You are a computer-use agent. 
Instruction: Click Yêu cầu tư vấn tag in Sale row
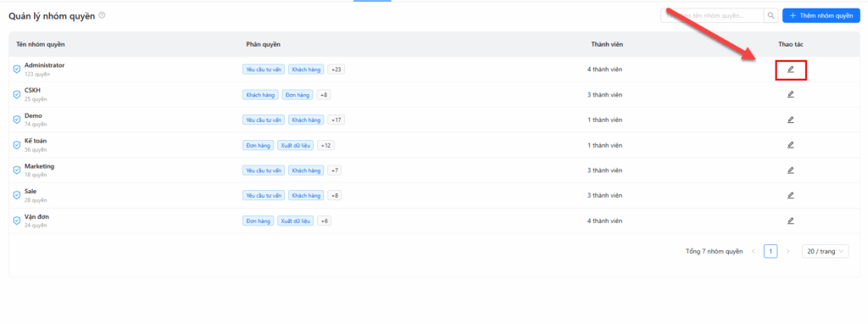point(264,196)
